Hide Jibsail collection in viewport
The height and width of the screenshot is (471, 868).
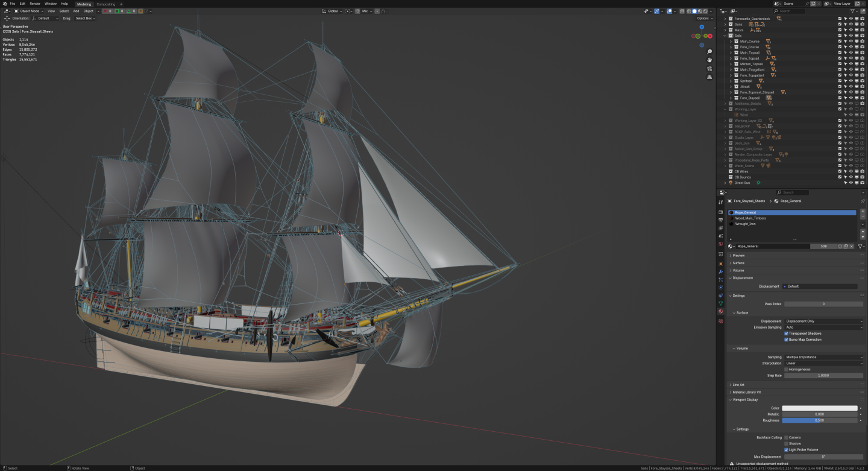coord(851,86)
